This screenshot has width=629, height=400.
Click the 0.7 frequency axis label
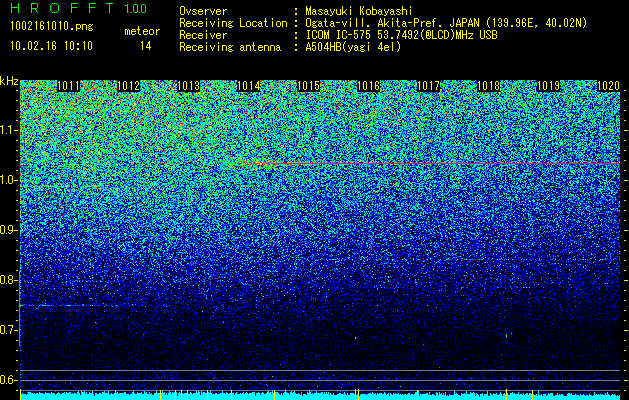[x=9, y=330]
